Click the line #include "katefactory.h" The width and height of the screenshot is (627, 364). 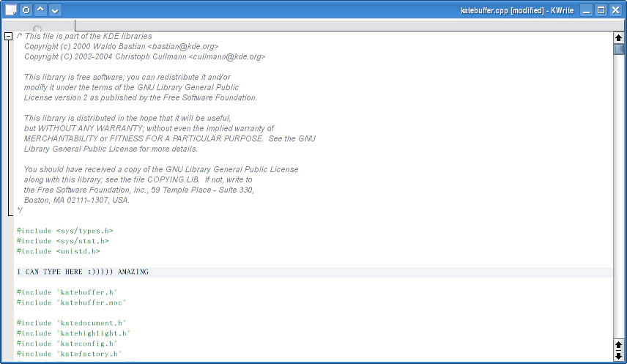(x=69, y=354)
